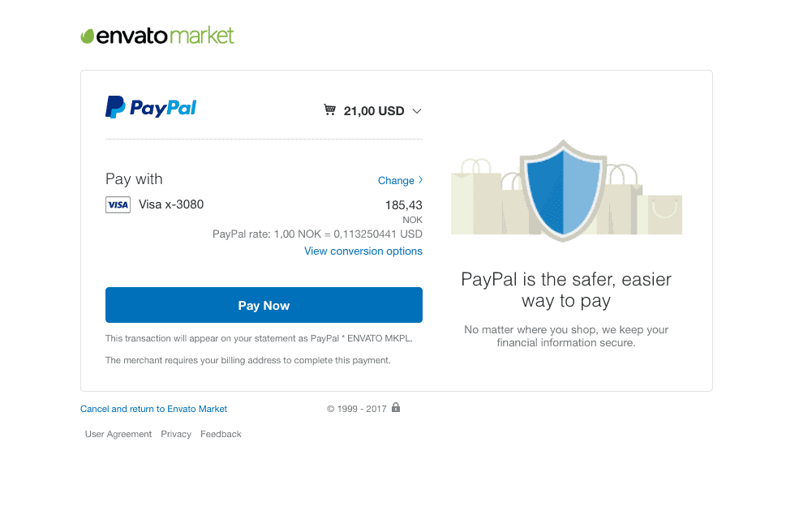Open the Privacy link
812x528 pixels.
[176, 434]
